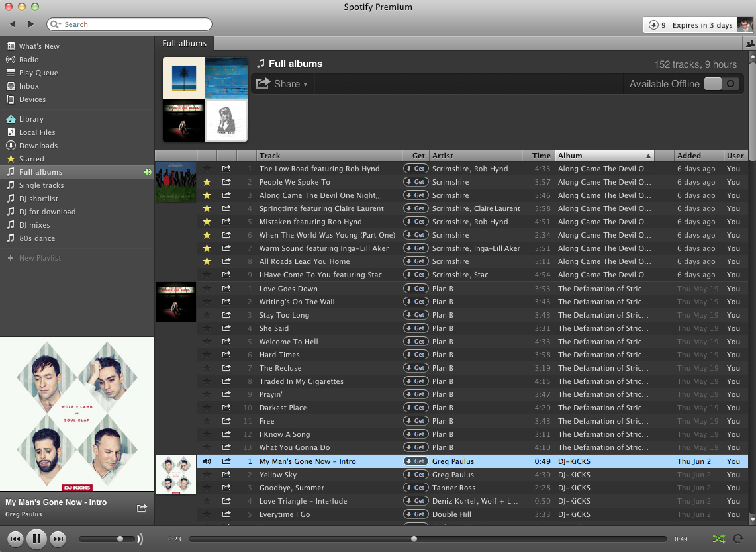Viewport: 756px width, 552px height.
Task: Toggle repeat mode icon
Action: click(738, 539)
